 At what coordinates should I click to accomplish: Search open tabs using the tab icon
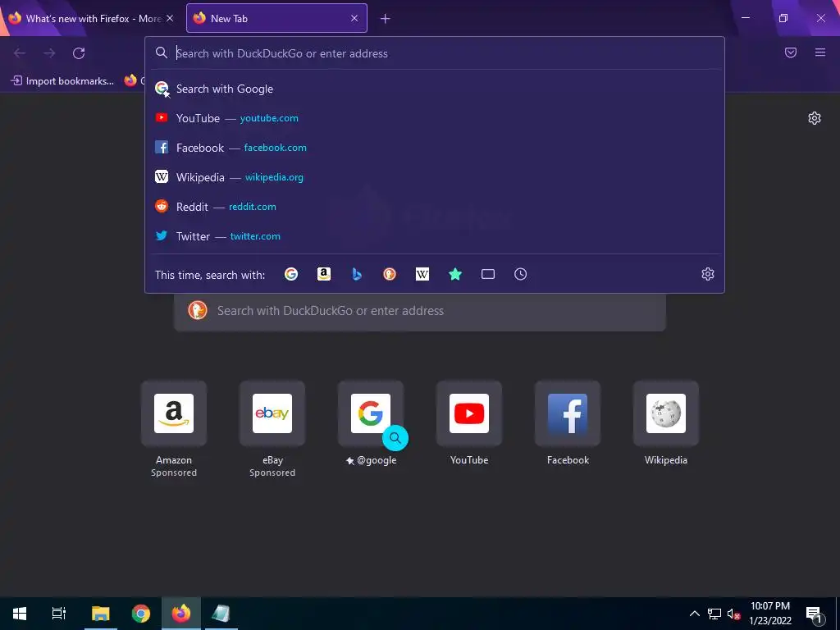tap(487, 274)
